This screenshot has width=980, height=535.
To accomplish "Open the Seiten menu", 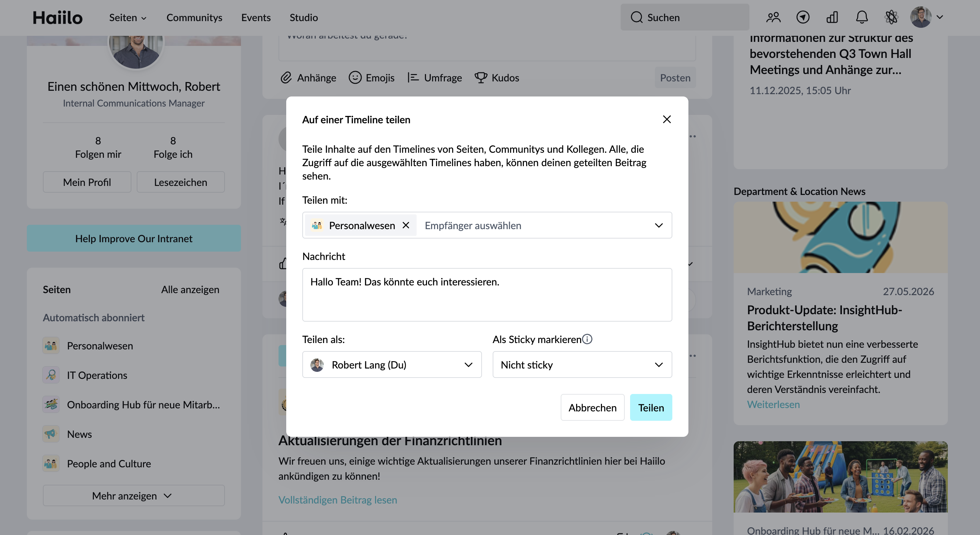I will (128, 17).
